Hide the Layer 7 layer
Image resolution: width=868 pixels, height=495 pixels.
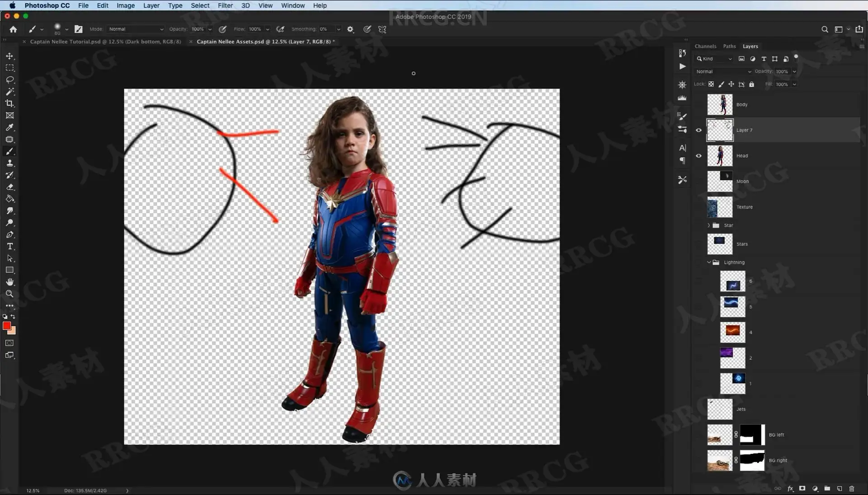click(x=698, y=130)
